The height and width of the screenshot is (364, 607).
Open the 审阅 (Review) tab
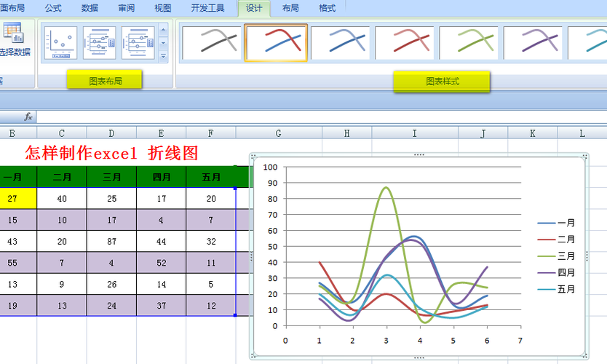coord(126,8)
